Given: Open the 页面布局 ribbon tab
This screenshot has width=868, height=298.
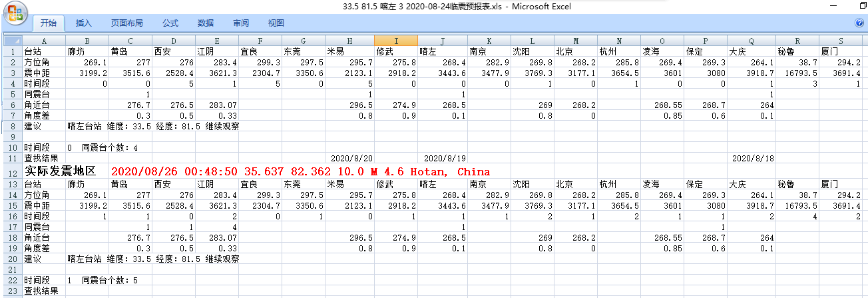Looking at the screenshot, I should 126,23.
